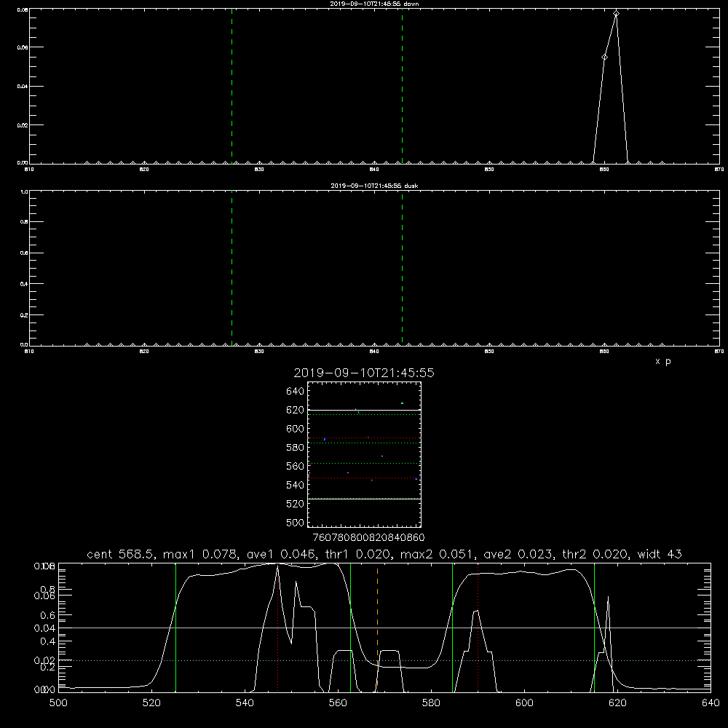The height and width of the screenshot is (728, 728).
Task: Click the 'x p' label below dusk plot
Action: (662, 361)
